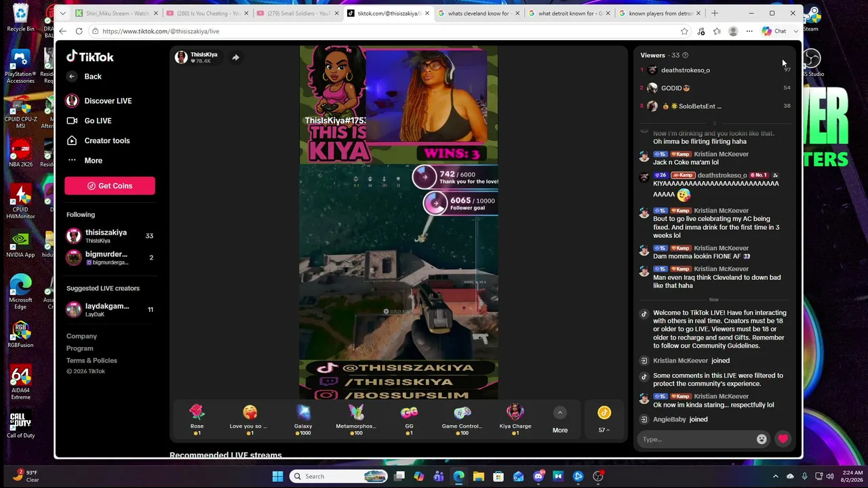Send the Game Controller gift
Screen dimensions: 868x488
click(462, 420)
